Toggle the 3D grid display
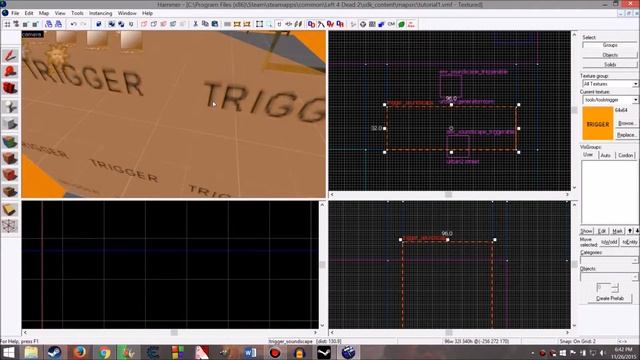This screenshot has width=640, height=360. 16,24
